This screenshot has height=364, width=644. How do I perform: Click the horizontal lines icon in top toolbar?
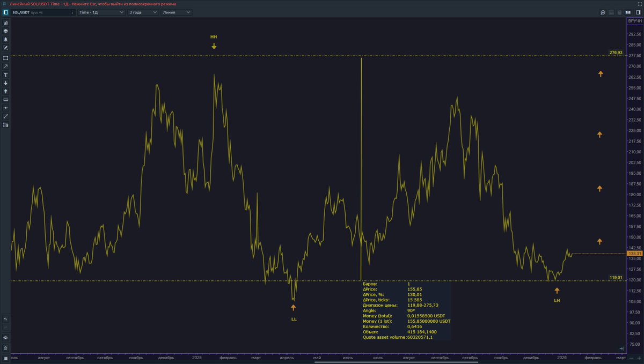pyautogui.click(x=612, y=12)
